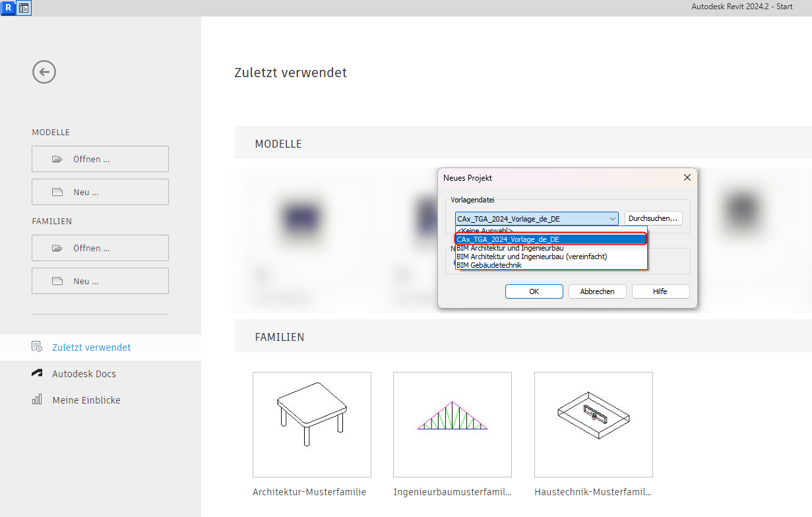Click the Start page panel icon
This screenshot has width=812, height=517.
(x=24, y=8)
